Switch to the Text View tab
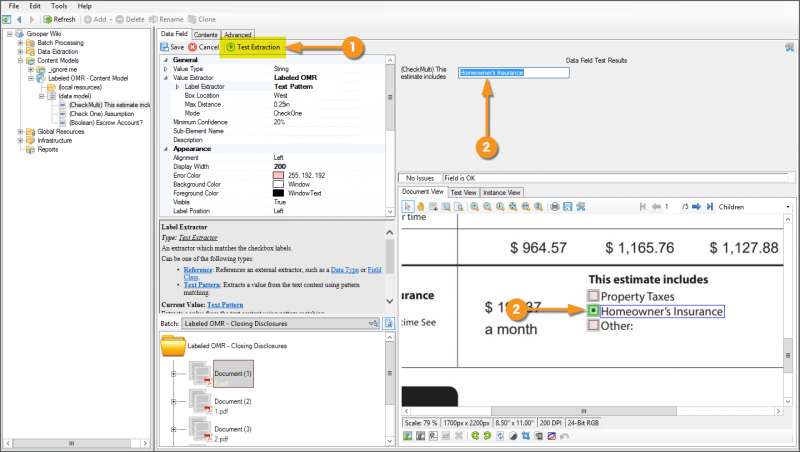This screenshot has height=452, width=800. click(463, 192)
